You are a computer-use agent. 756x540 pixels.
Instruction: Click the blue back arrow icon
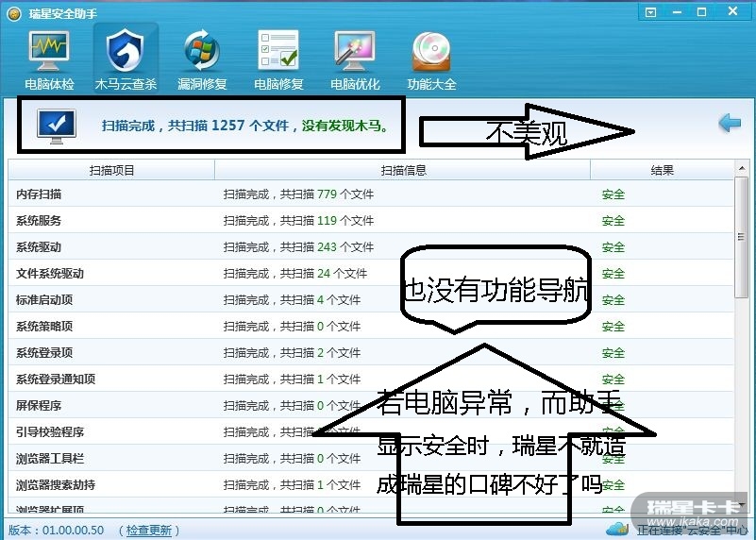pos(730,123)
